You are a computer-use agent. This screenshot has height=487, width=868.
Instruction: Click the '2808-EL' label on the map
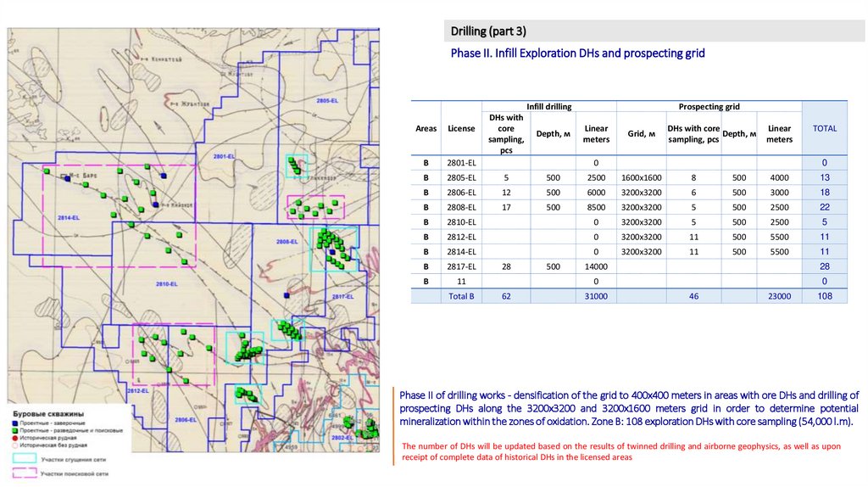(x=287, y=242)
